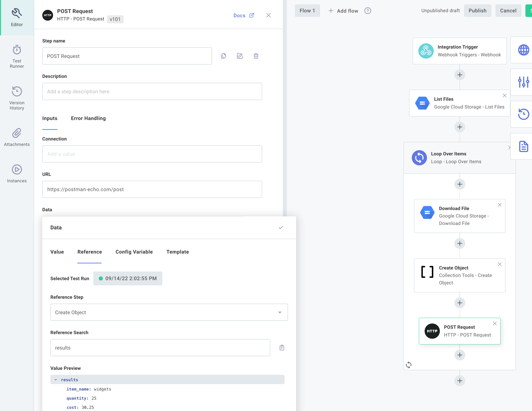Image resolution: width=532 pixels, height=411 pixels.
Task: Switch to Error Handling tab
Action: 88,118
